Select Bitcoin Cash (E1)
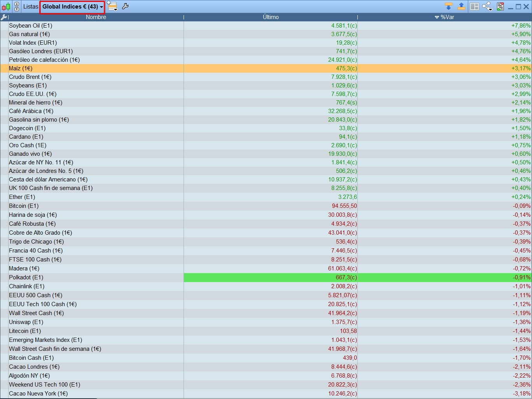This screenshot has width=532, height=399. [31, 358]
